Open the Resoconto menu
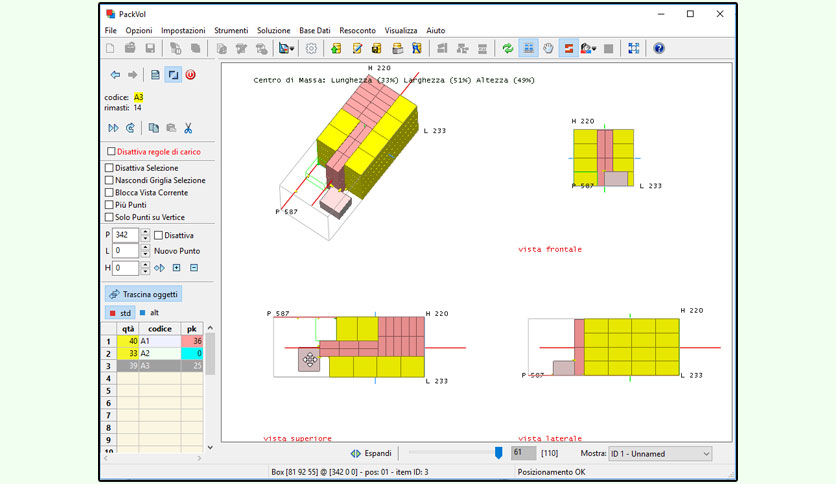 (357, 30)
